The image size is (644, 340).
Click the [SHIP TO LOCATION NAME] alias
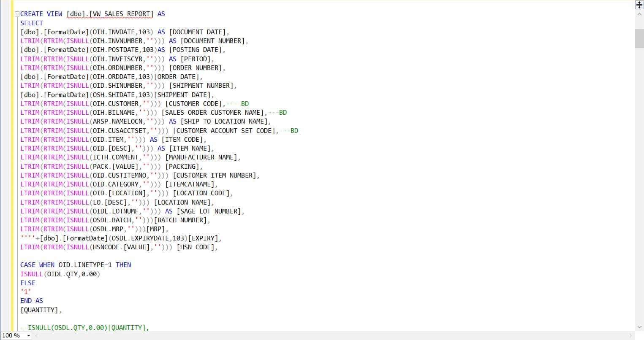point(224,121)
